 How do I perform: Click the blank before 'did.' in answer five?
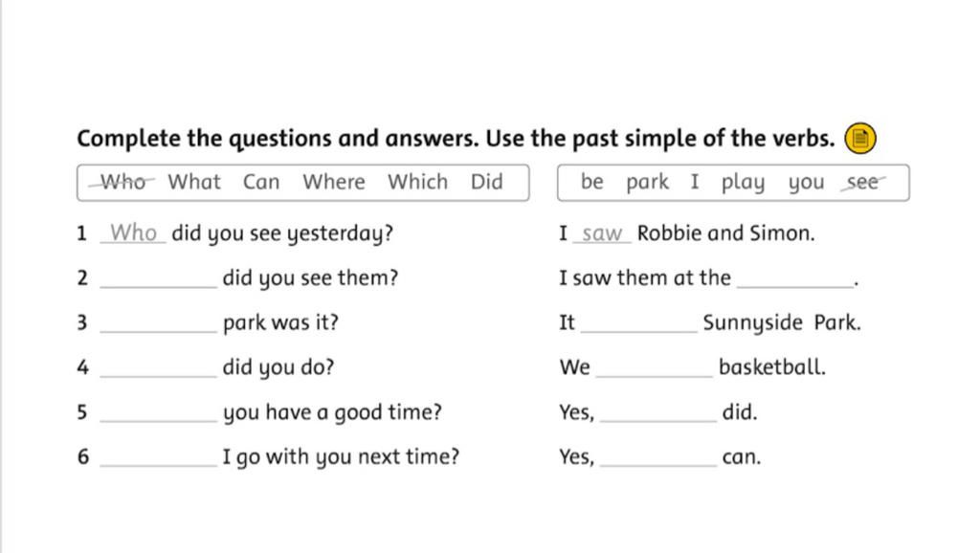[x=658, y=413]
